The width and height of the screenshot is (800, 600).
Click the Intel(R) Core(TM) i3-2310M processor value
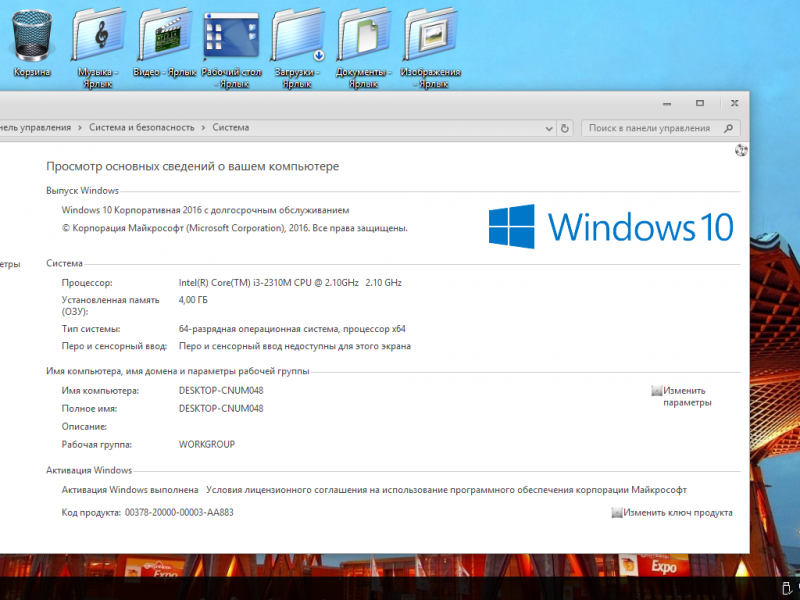tap(290, 283)
